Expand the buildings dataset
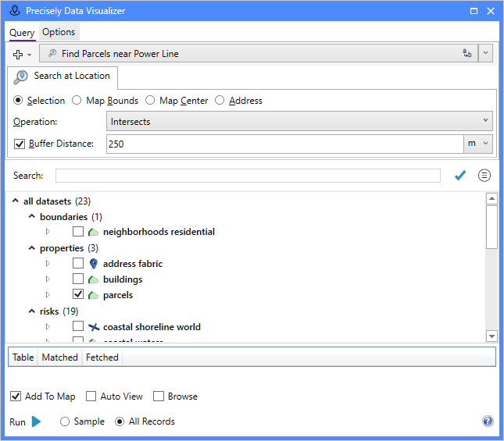Image resolution: width=504 pixels, height=441 pixels. click(x=48, y=279)
